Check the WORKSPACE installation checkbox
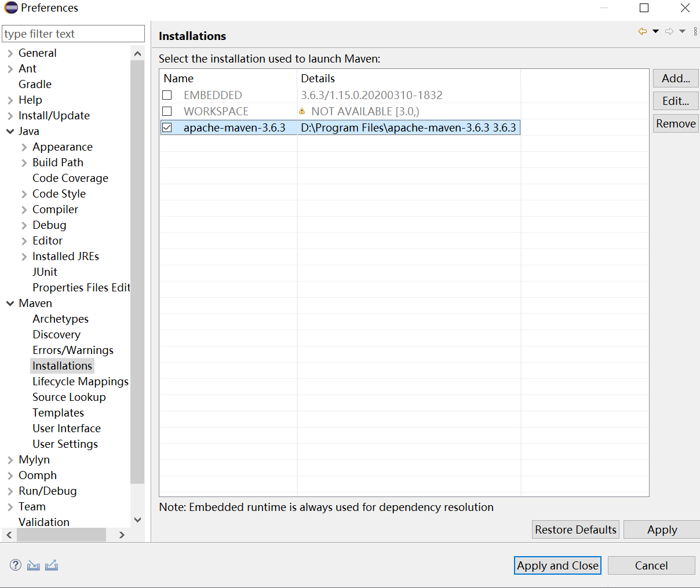 [x=167, y=111]
